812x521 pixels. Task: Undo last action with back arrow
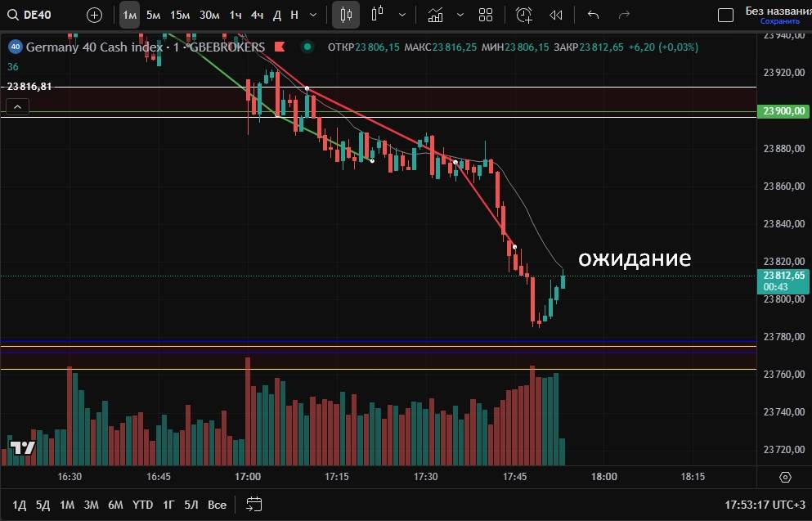pyautogui.click(x=593, y=15)
